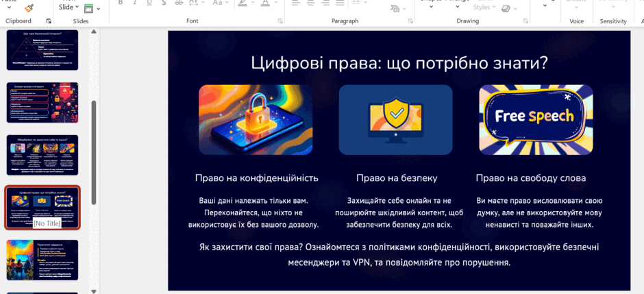Justify the text
644x294 pixels.
[340, 3]
